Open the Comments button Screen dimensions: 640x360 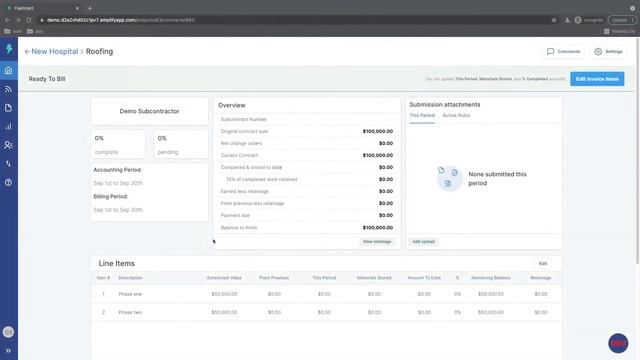[x=563, y=51]
